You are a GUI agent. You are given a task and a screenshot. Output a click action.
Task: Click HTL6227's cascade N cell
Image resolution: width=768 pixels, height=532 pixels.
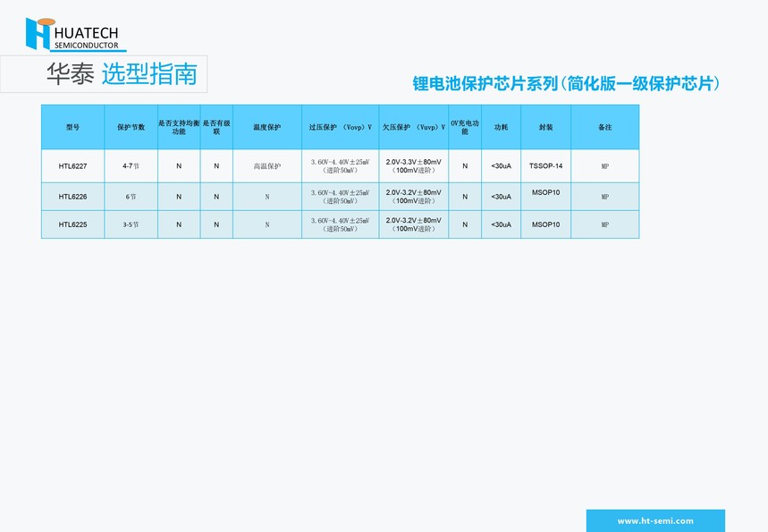[x=216, y=166]
